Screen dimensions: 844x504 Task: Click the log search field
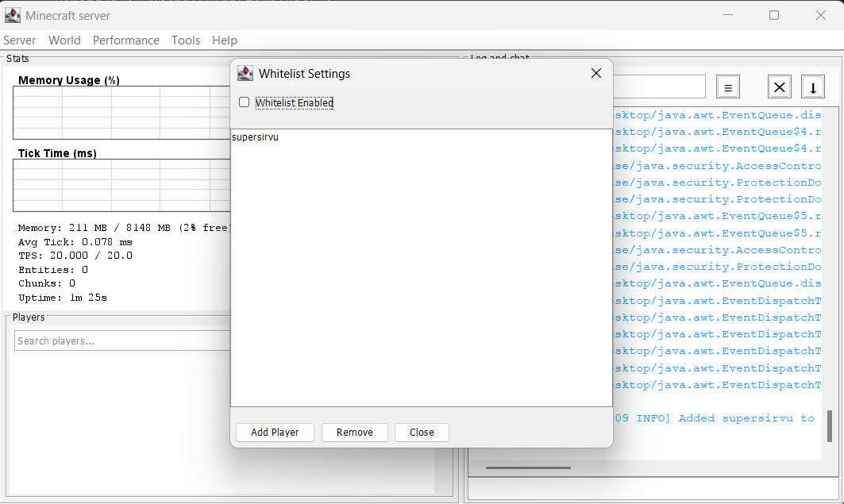point(659,87)
